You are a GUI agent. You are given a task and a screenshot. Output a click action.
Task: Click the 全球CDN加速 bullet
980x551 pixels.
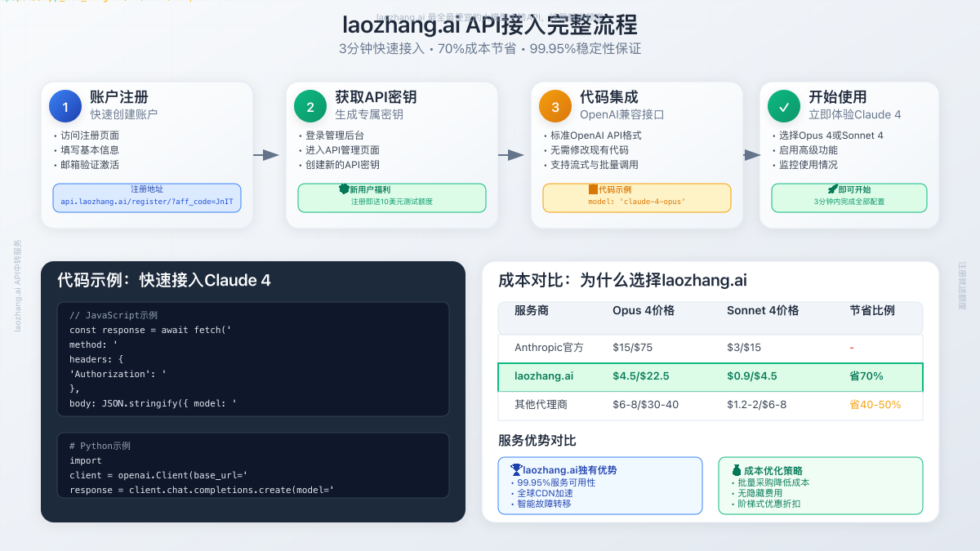click(x=541, y=493)
